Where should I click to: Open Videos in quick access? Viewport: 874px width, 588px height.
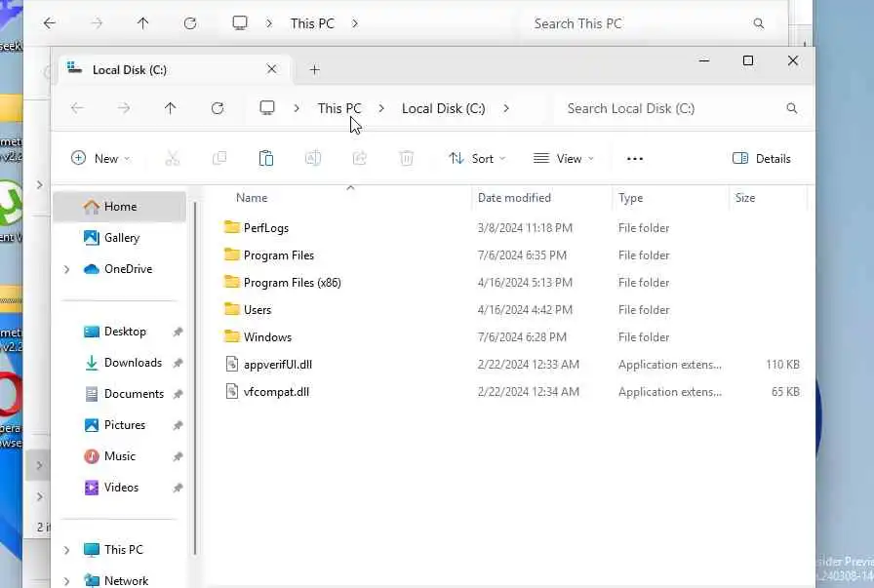tap(121, 488)
